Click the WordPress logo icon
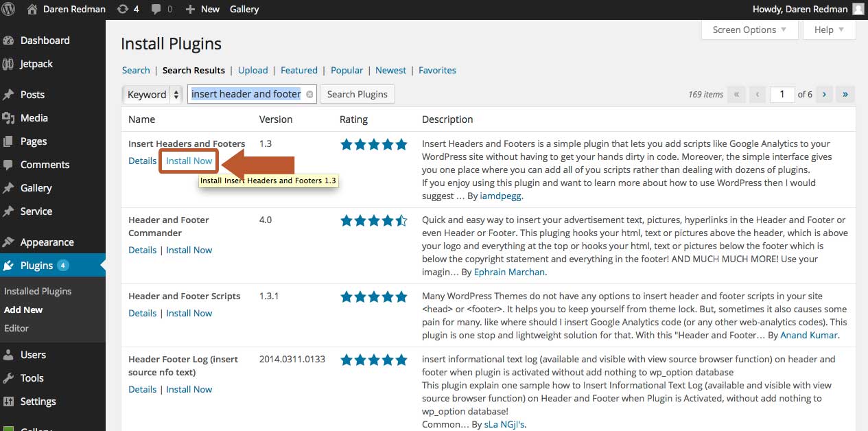Screen dimensions: 868x431 point(9,9)
